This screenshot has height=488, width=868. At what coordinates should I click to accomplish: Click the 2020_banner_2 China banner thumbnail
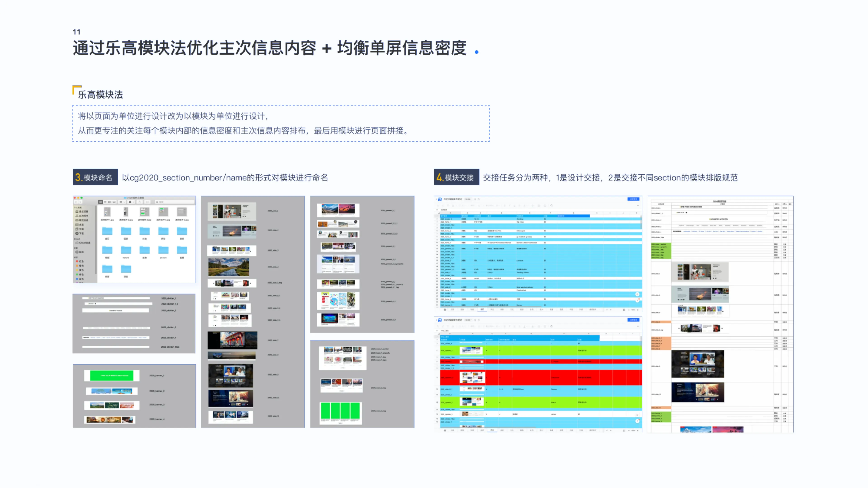coord(112,391)
